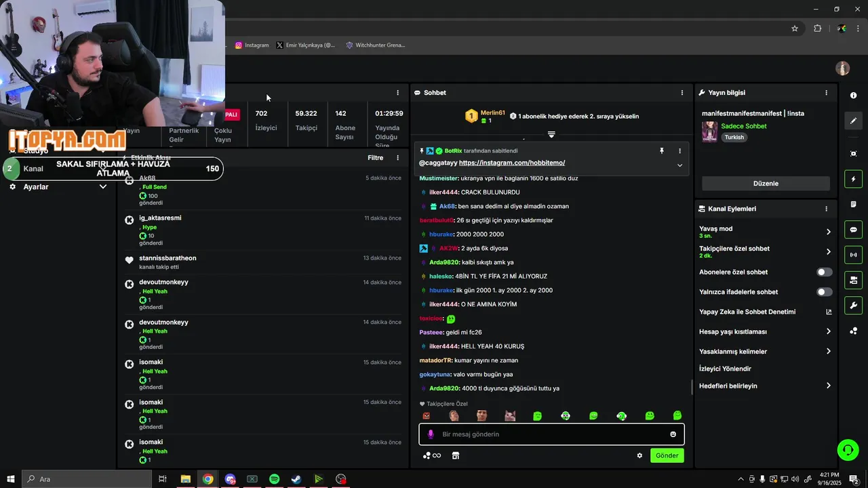Expand Hesap yaşı kısıtlaması option
Viewport: 868px width, 488px height.
pos(829,331)
